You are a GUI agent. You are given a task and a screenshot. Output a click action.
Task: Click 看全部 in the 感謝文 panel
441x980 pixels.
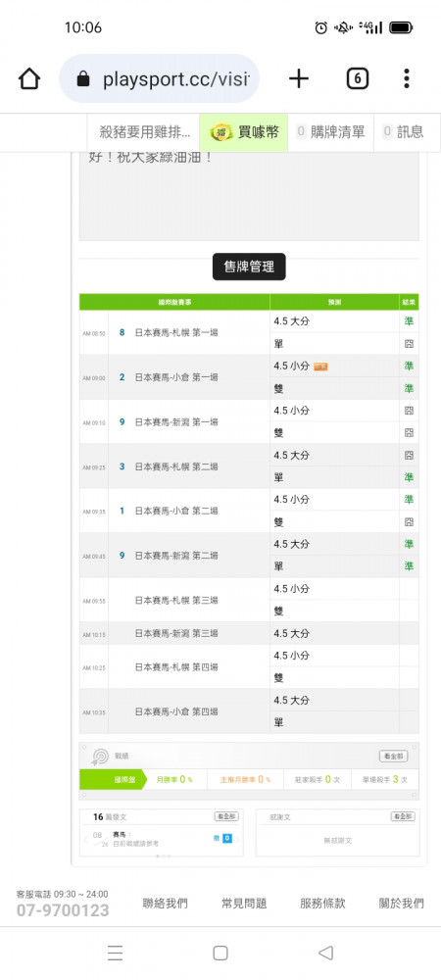[402, 816]
